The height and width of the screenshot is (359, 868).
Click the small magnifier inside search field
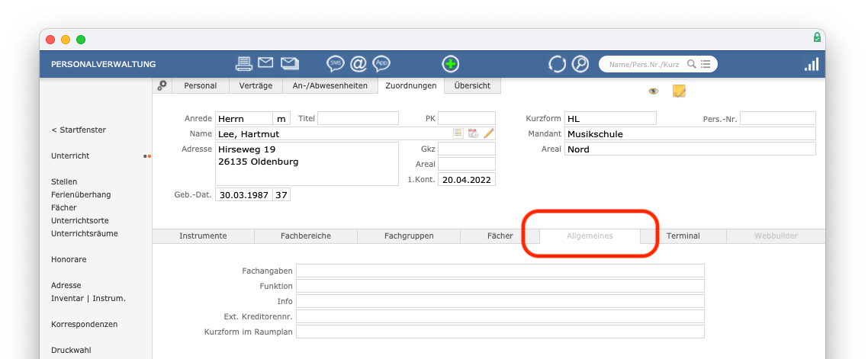point(691,64)
